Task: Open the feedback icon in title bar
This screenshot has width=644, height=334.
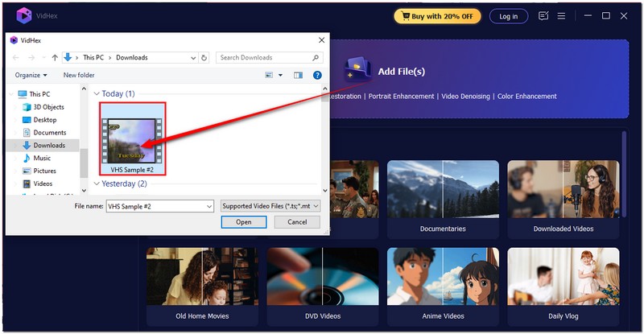Action: point(543,16)
